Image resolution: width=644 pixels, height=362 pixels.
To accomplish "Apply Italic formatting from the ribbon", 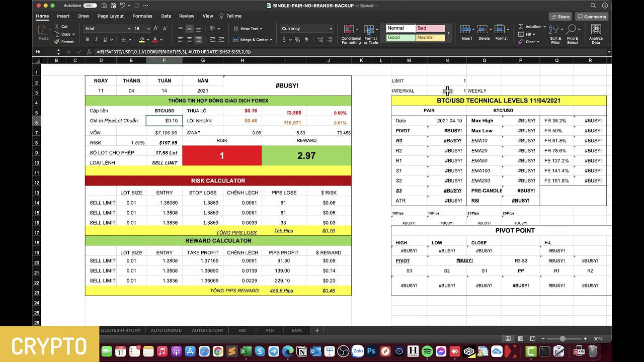I will (96, 40).
